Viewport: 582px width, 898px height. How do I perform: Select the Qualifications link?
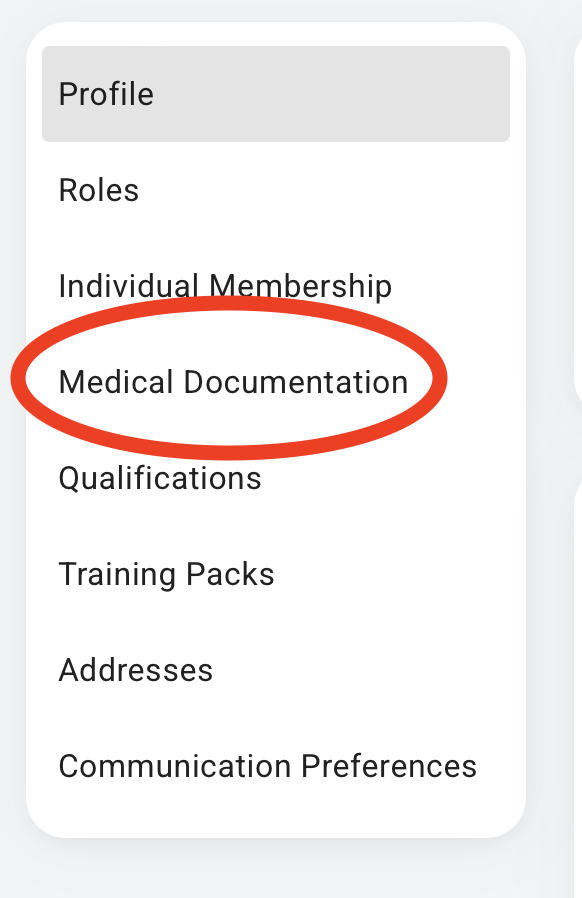click(159, 478)
